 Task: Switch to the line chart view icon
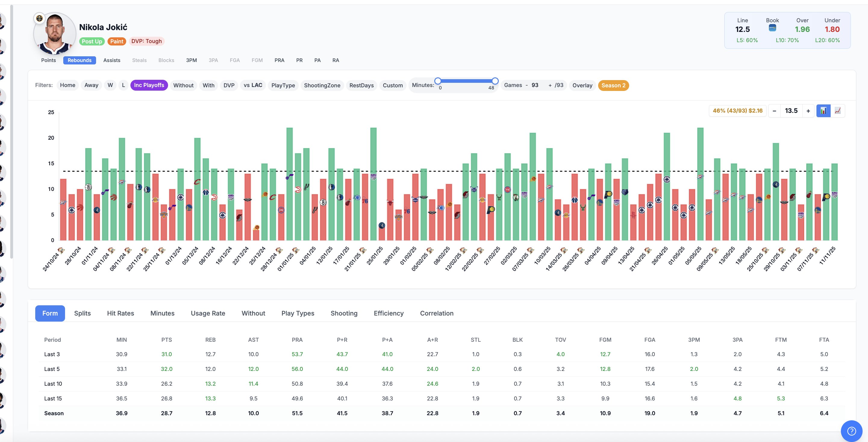838,110
